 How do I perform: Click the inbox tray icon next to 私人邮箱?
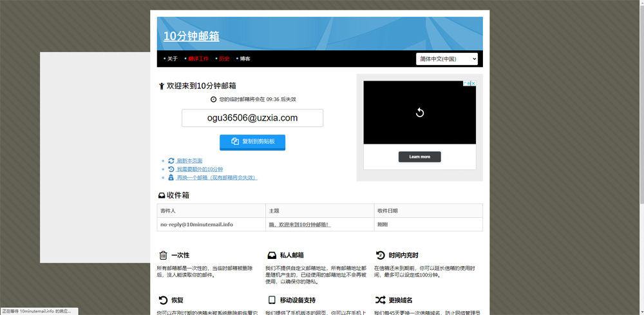(x=272, y=255)
